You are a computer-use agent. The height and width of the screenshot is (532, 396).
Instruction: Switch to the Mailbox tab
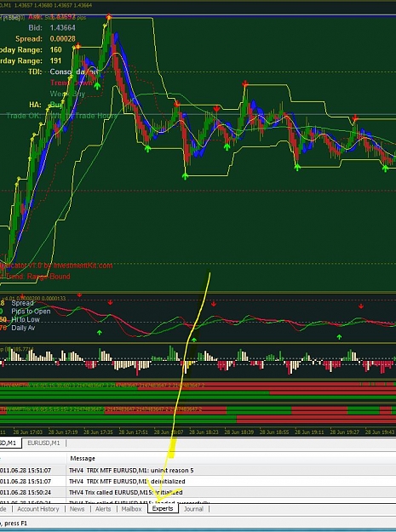[131, 509]
